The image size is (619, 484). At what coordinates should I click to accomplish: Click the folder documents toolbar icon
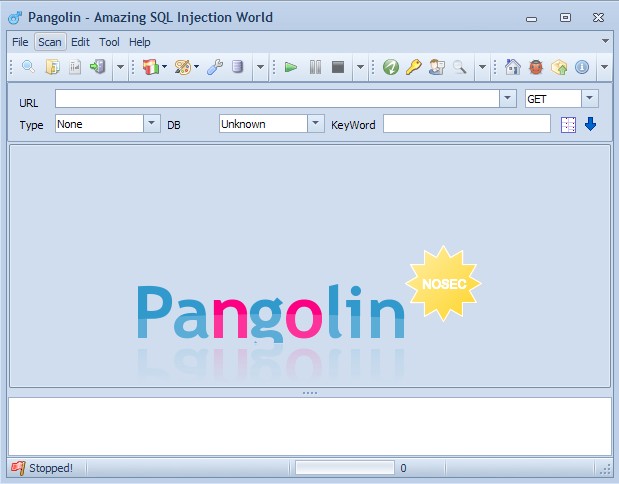[52, 67]
